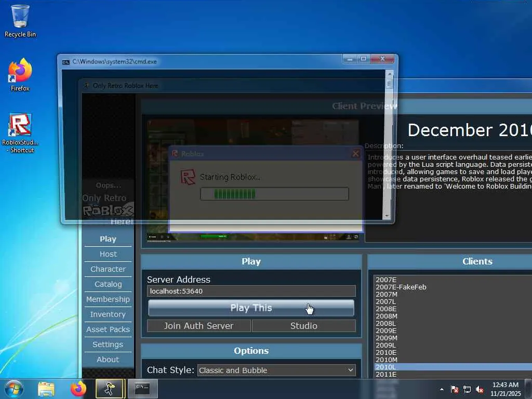Launch Firefox from the desktop shortcut

pyautogui.click(x=20, y=75)
